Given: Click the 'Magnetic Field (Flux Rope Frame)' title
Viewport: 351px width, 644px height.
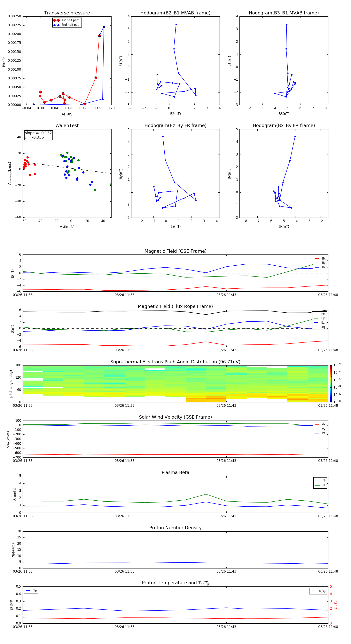Looking at the screenshot, I should tap(175, 306).
